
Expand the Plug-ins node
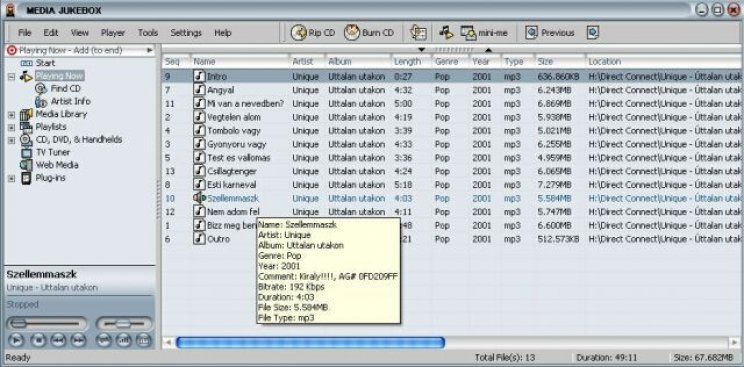11,179
